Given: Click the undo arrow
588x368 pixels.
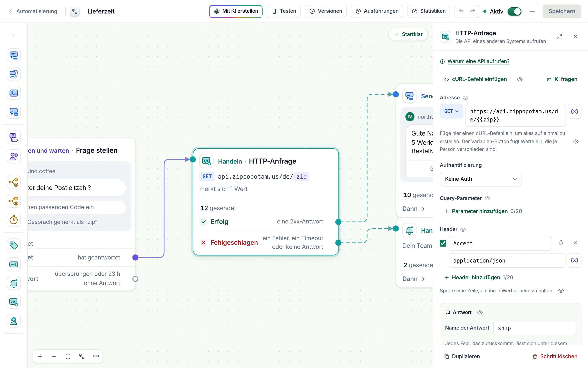Looking at the screenshot, I should pyautogui.click(x=461, y=11).
